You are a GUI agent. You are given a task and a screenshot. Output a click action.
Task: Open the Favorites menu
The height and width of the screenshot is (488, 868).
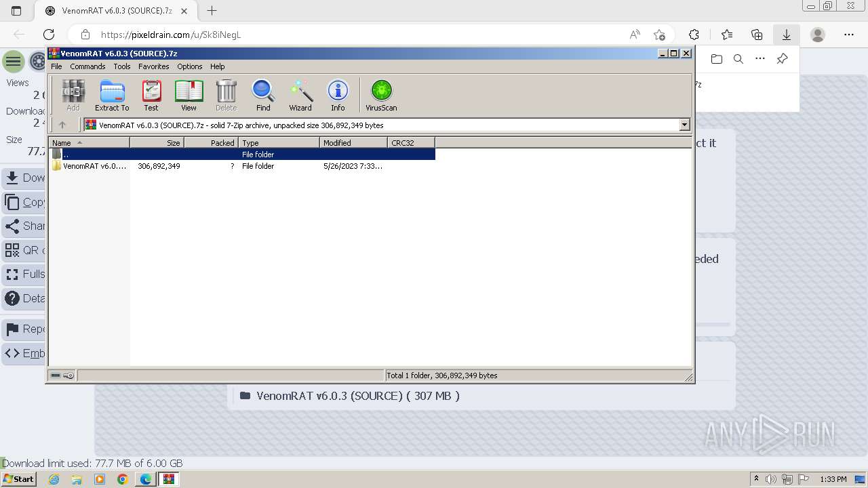point(154,66)
